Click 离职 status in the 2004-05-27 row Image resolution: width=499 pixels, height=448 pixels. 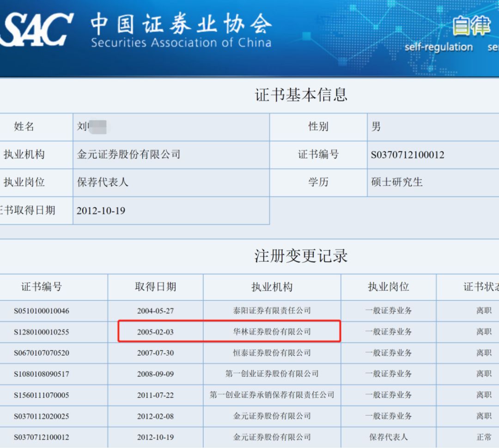(x=484, y=310)
